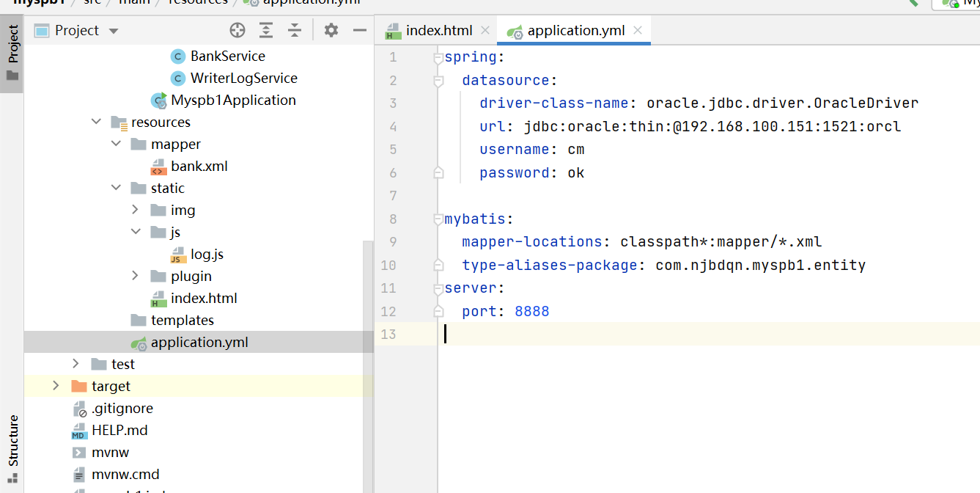This screenshot has width=980, height=493.
Task: Open Project panel settings gear
Action: (331, 30)
